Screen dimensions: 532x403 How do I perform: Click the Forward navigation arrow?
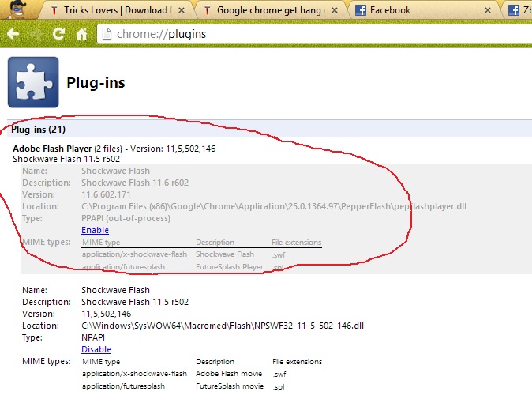[36, 34]
